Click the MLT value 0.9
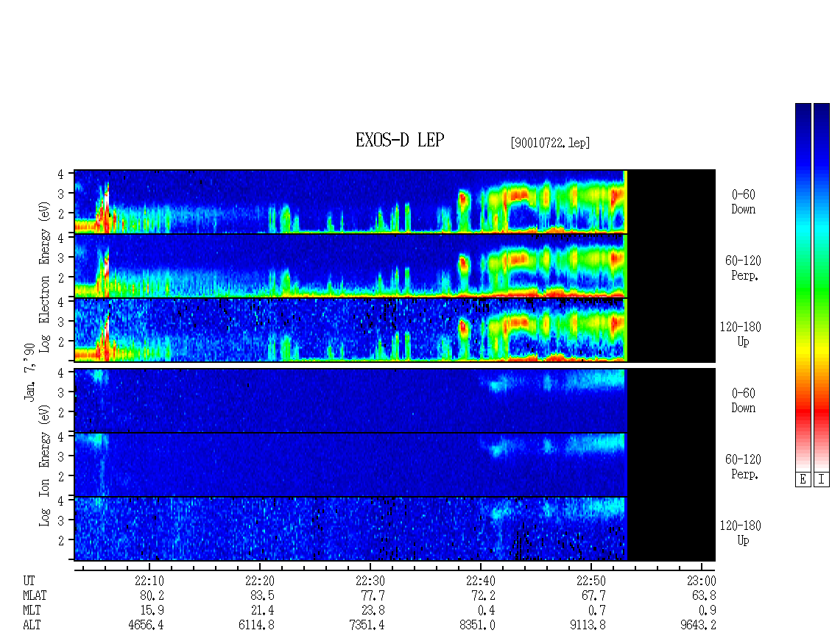 [x=707, y=611]
